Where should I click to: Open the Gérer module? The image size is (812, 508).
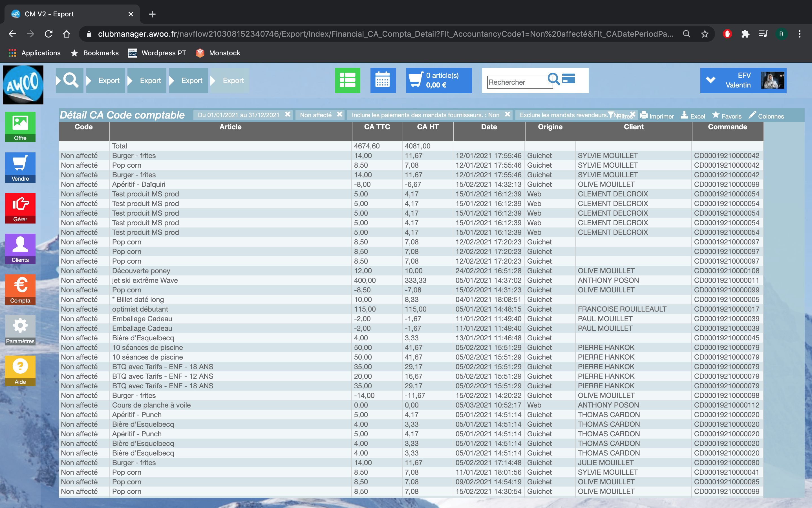20,208
